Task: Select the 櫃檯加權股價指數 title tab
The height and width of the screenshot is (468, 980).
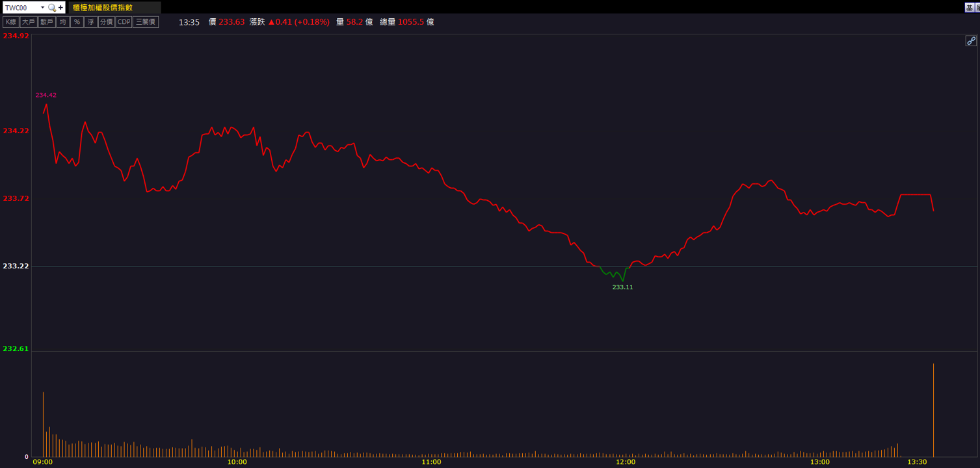Action: pyautogui.click(x=103, y=8)
